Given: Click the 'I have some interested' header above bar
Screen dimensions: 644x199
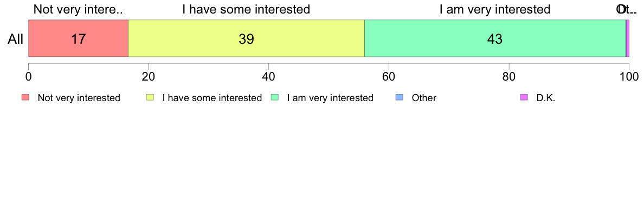Looking at the screenshot, I should click(x=247, y=9).
